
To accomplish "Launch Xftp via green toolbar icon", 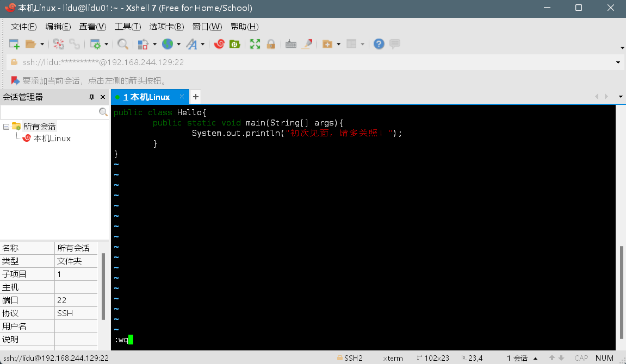I will (x=235, y=44).
